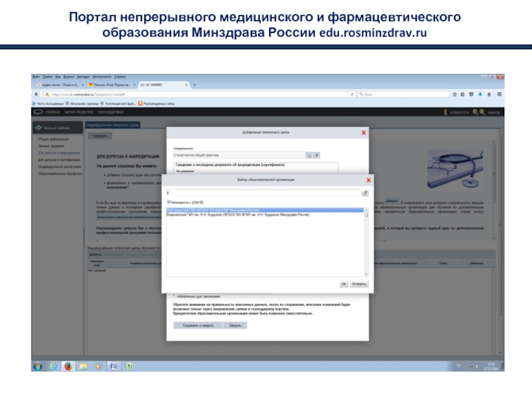Click OK in organization selection dialog
This screenshot has height=399, width=532.
(x=343, y=284)
